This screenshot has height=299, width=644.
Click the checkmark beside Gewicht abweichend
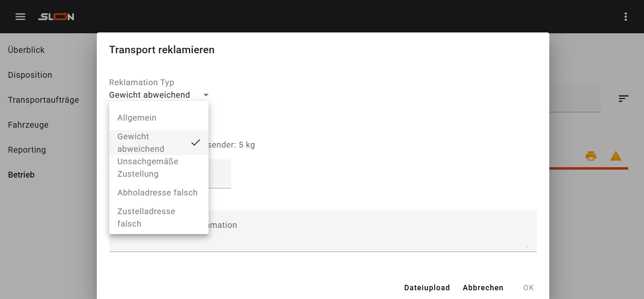click(196, 143)
